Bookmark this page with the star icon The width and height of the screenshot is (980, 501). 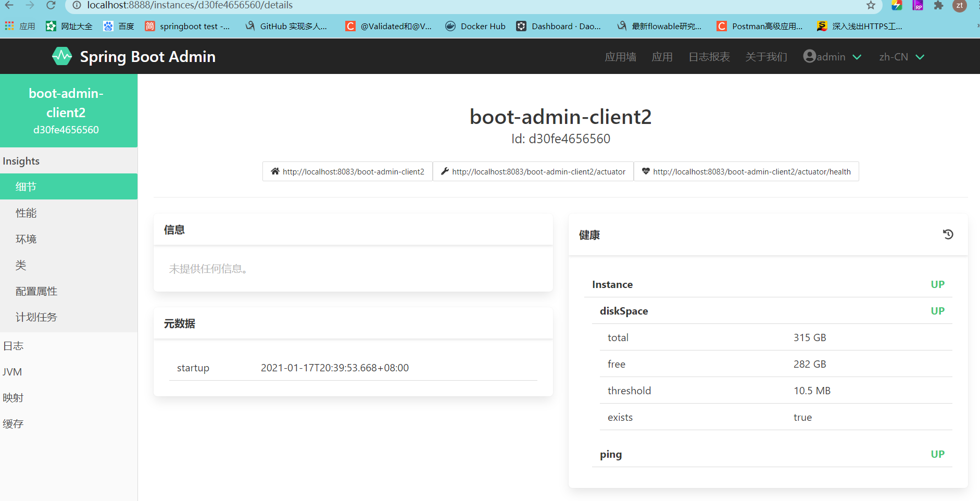point(871,5)
